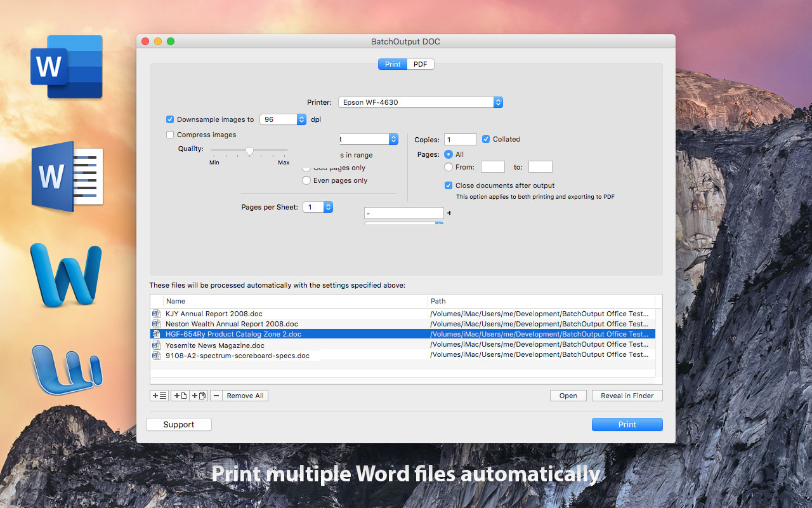Select the Print tab
812x508 pixels.
pos(393,64)
